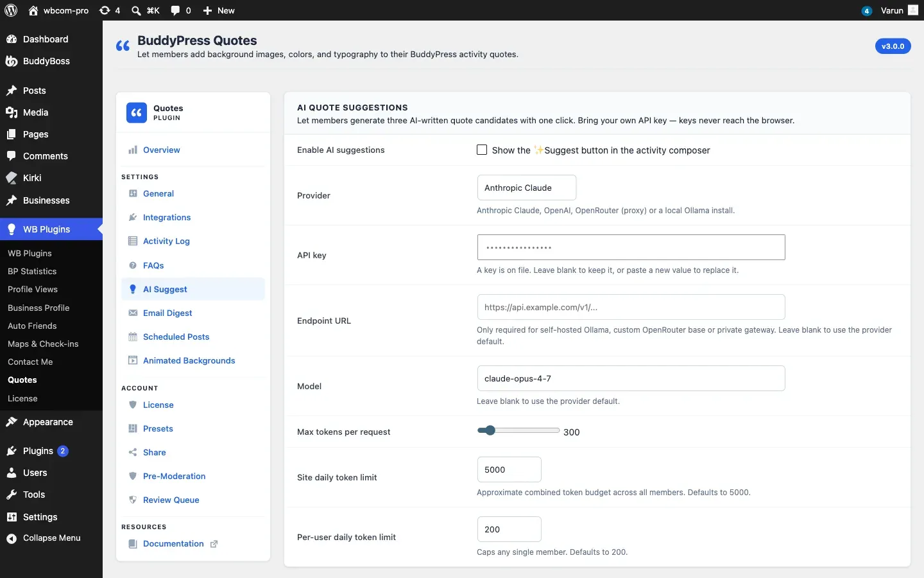Open Animated Backgrounds settings

pos(193,360)
